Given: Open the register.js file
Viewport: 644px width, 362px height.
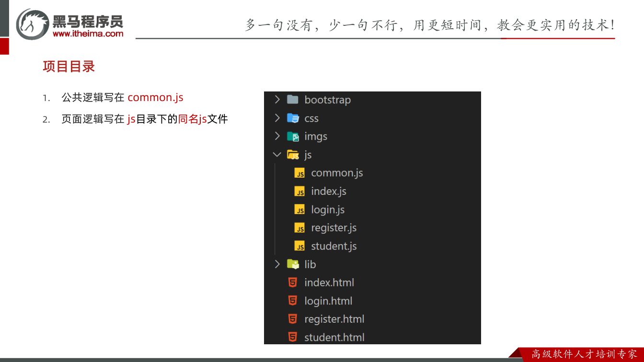Looking at the screenshot, I should coord(334,228).
